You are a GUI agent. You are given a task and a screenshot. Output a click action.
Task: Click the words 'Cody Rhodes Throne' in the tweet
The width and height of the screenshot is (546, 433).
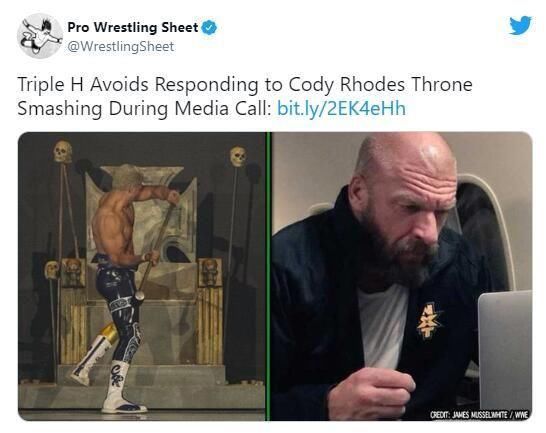[380, 85]
